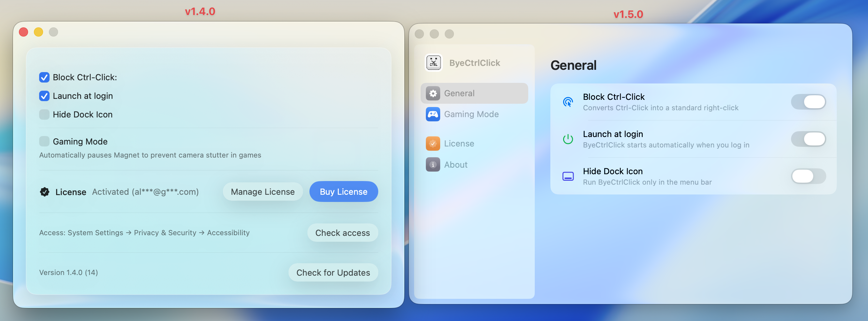Viewport: 868px width, 321px height.
Task: Open the License sidebar section
Action: coord(474,144)
